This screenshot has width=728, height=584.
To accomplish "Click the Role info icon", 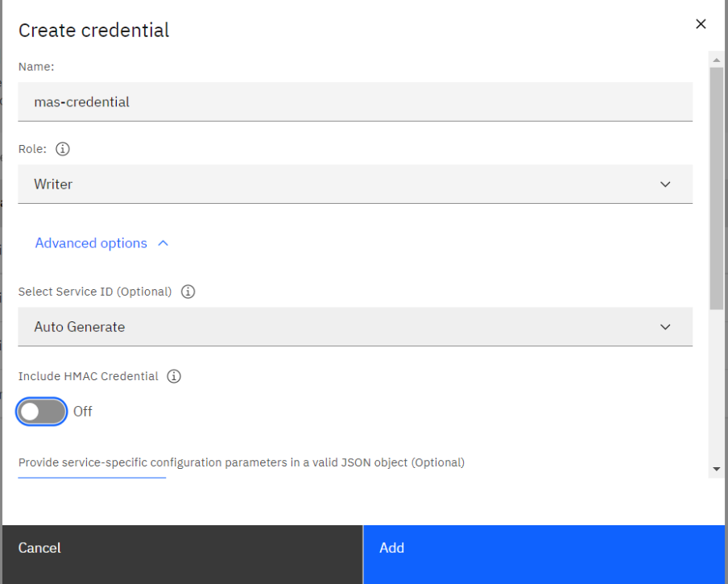I will [63, 149].
